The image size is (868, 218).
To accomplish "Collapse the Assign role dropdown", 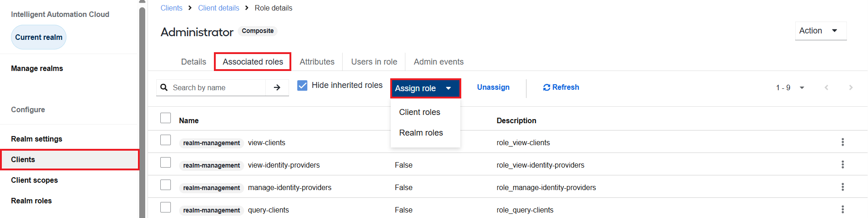I will coord(425,88).
